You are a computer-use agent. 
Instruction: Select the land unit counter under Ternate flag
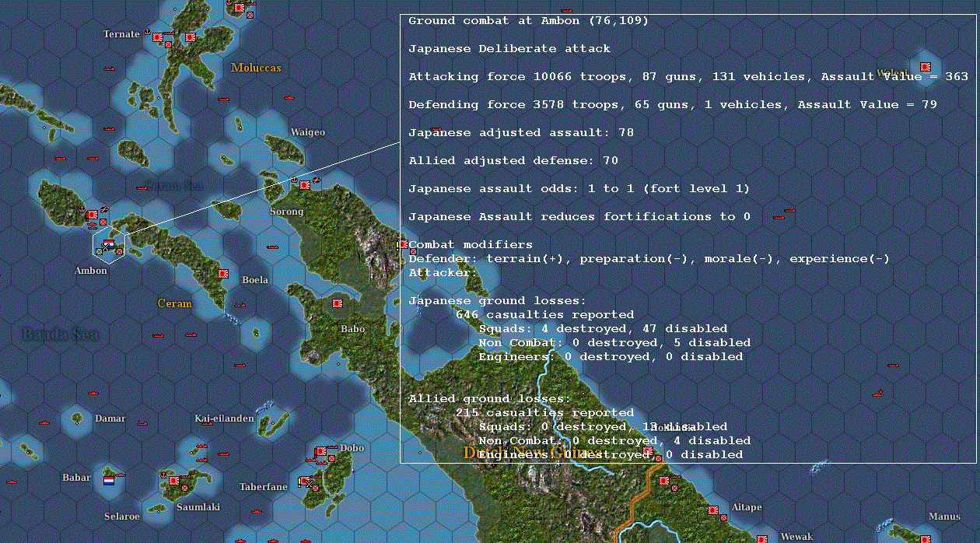[x=168, y=44]
